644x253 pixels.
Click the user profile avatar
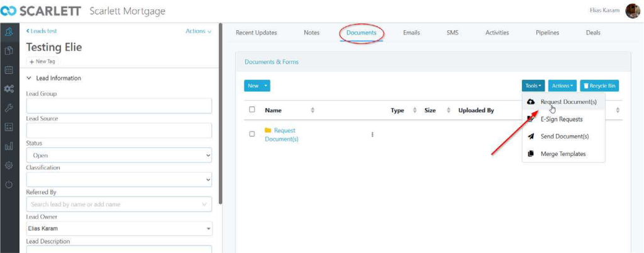tap(632, 11)
